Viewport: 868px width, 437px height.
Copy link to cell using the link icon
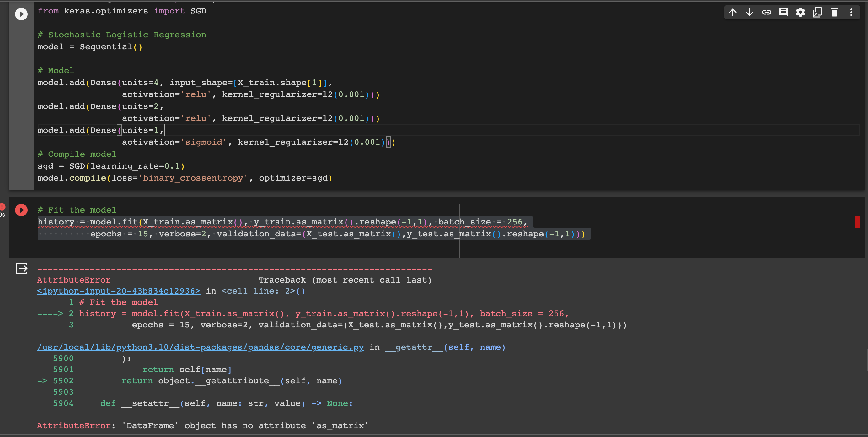[766, 13]
